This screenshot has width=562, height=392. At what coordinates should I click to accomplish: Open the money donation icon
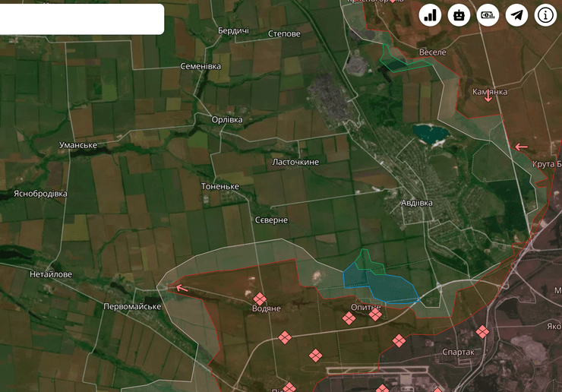coord(488,15)
